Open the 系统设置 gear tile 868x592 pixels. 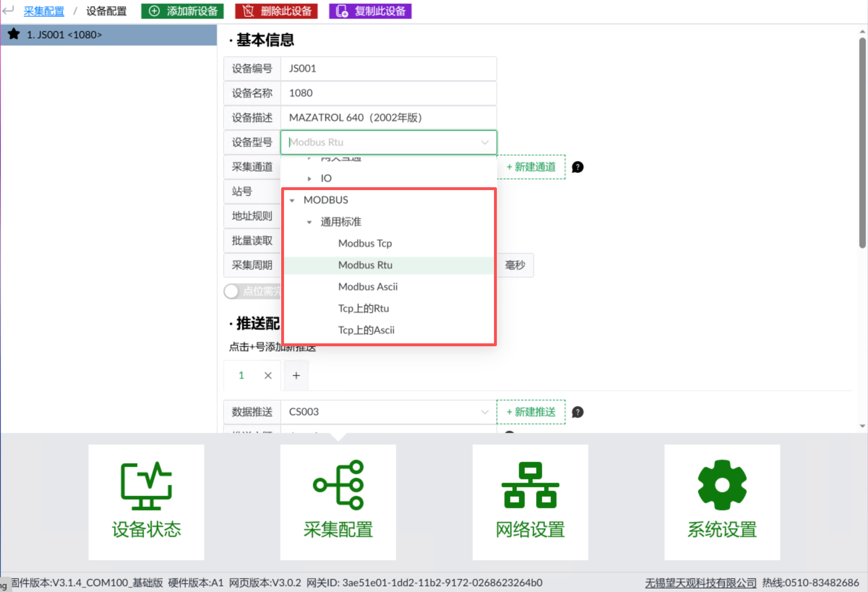[x=722, y=502]
